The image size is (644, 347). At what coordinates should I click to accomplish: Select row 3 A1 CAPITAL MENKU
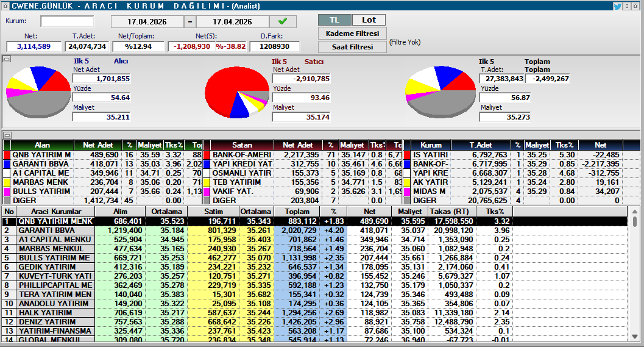pos(314,239)
